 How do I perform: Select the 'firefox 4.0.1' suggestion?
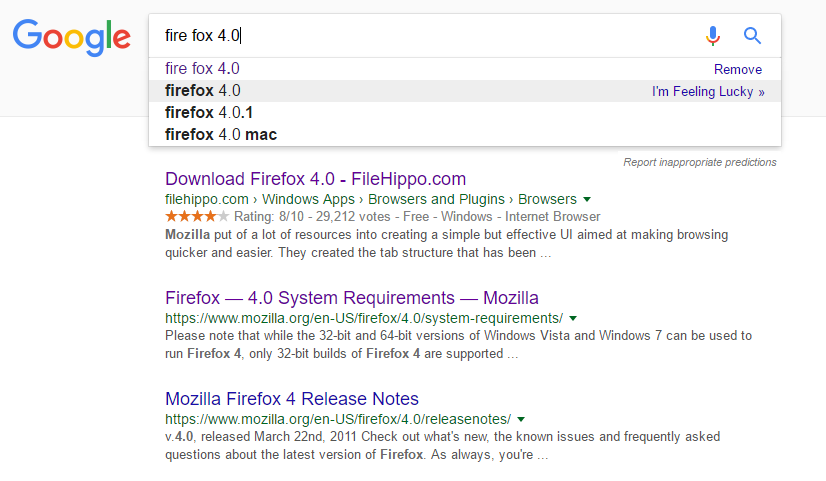click(x=209, y=112)
